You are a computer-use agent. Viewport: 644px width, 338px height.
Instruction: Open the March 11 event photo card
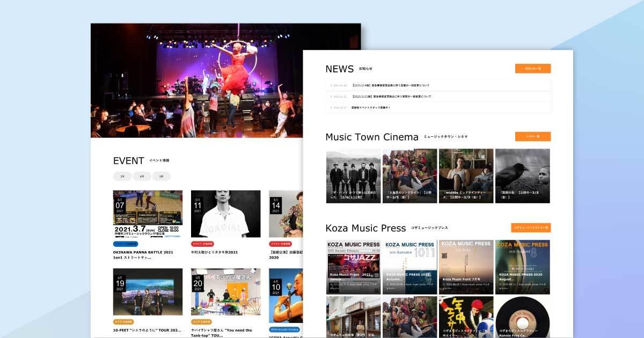(x=225, y=214)
